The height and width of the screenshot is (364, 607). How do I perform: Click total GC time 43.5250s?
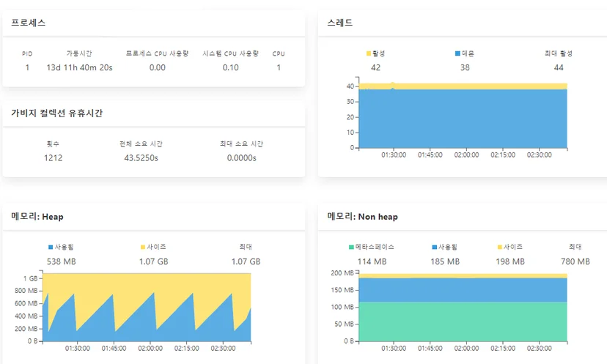coord(141,157)
